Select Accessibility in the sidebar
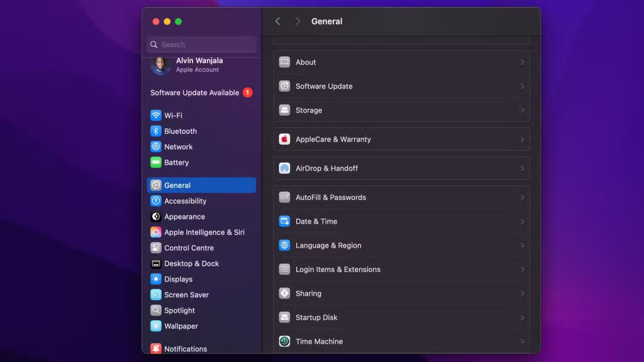644x362 pixels. 185,201
